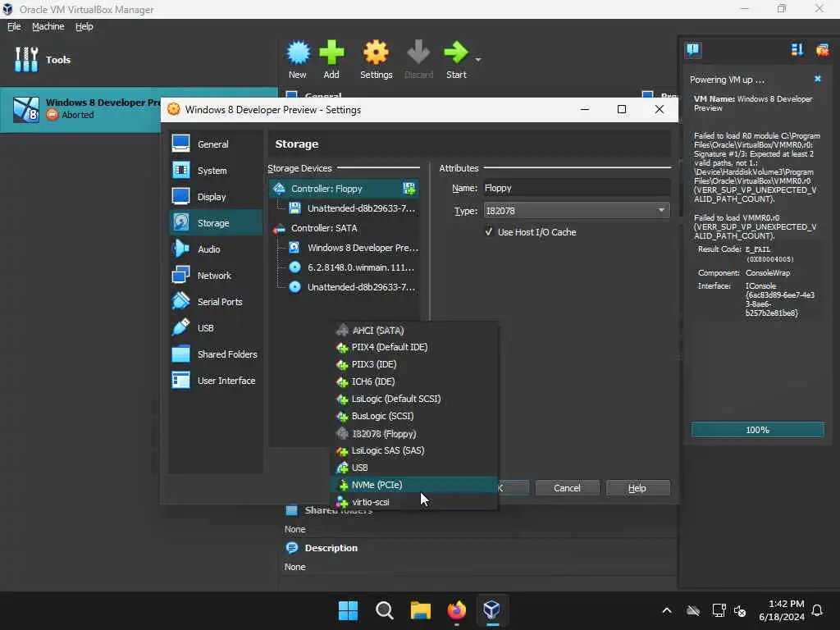Screen dimensions: 840x630
Task: Choose LsiLogic SAS (SAS) controller option
Action: click(414, 450)
